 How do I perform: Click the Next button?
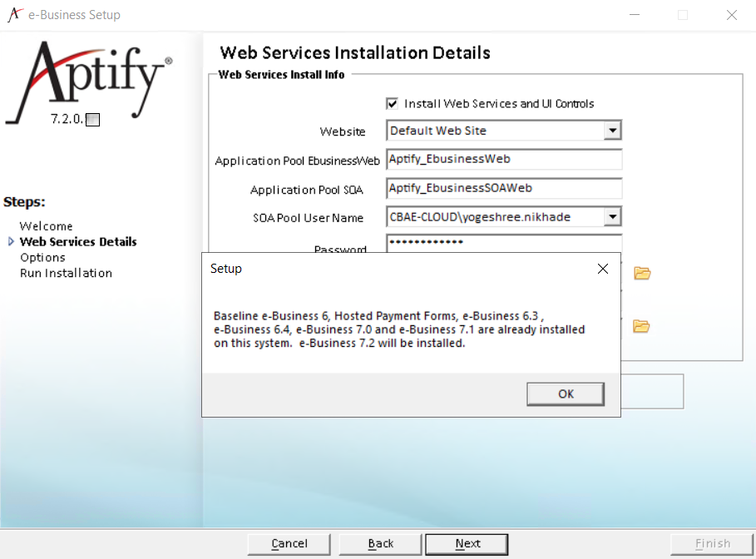coord(467,544)
